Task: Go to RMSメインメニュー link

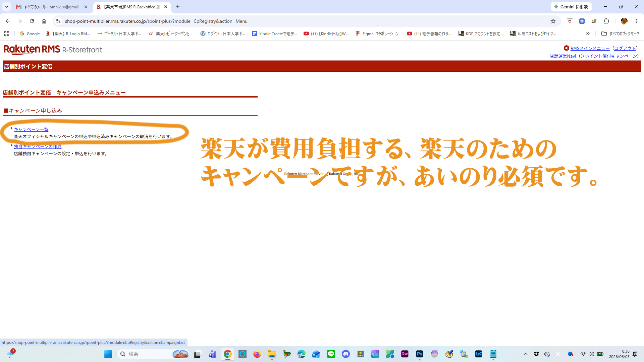Action: pos(590,48)
